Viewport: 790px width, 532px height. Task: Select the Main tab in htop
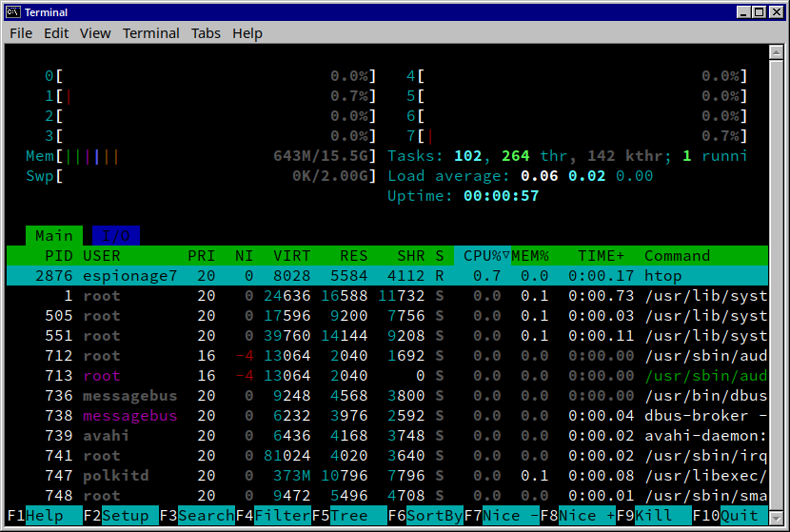pyautogui.click(x=54, y=236)
